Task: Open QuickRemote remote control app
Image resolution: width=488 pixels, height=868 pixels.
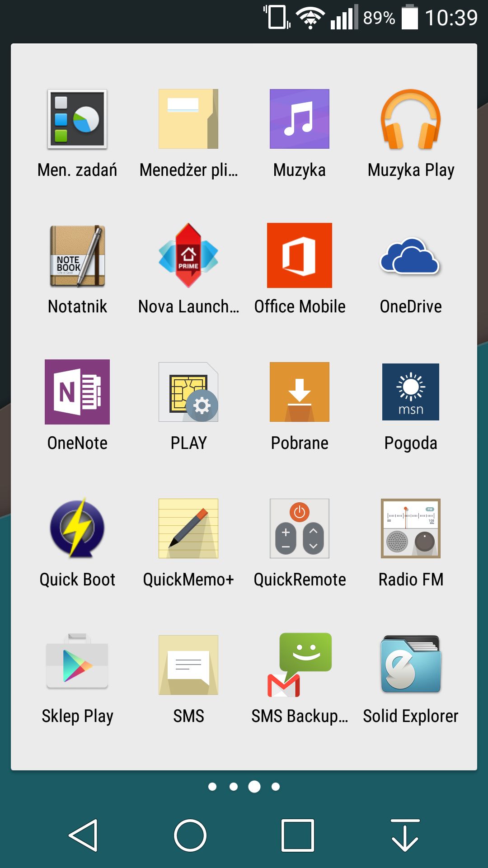Action: (300, 528)
